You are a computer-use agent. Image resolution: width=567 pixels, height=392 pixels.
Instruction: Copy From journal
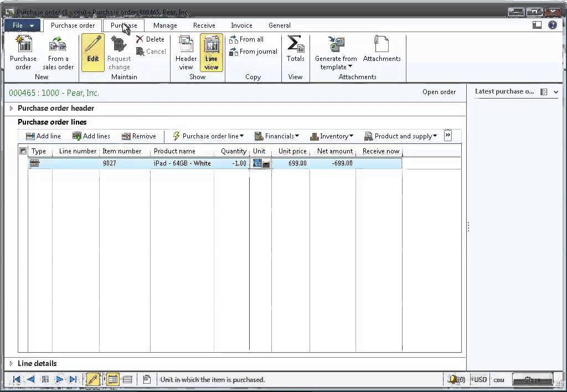[253, 51]
